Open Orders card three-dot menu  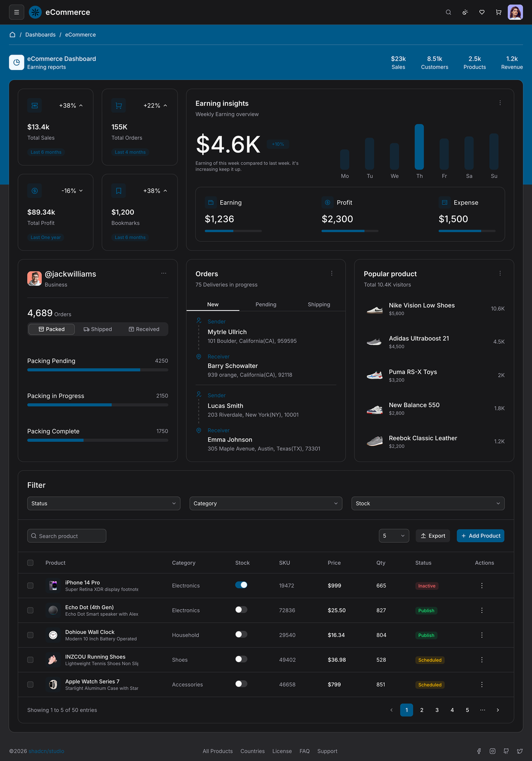pos(332,273)
